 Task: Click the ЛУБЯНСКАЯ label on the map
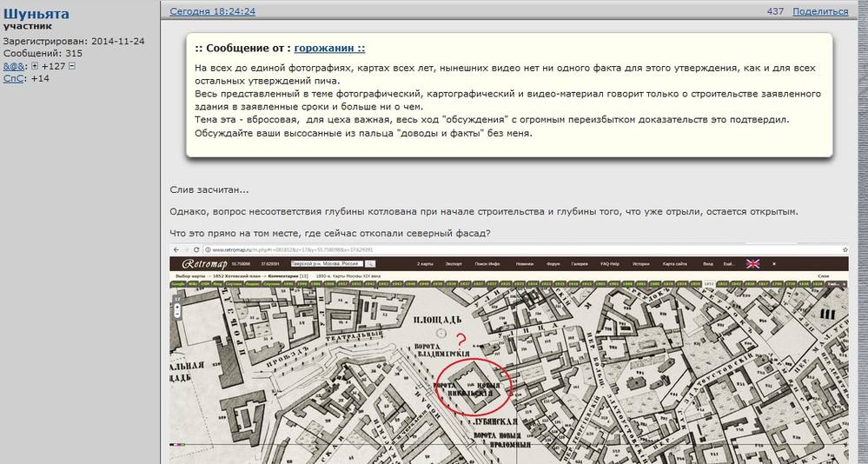click(495, 422)
